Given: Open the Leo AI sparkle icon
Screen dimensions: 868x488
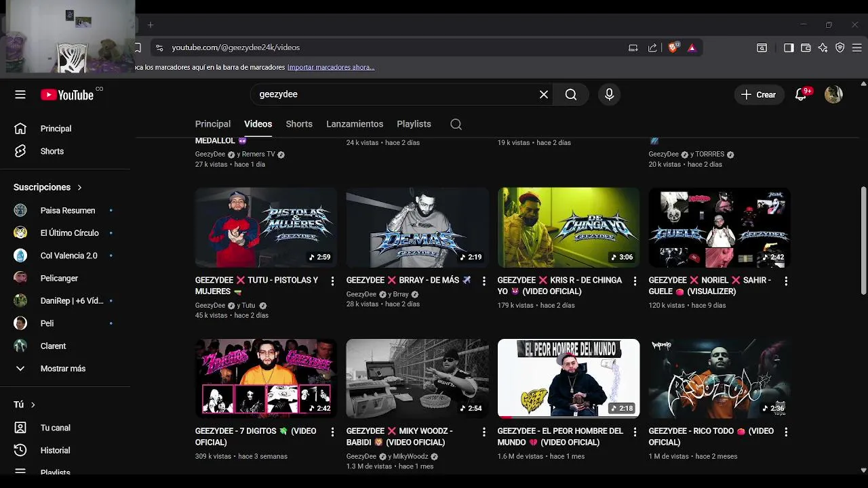Looking at the screenshot, I should coord(823,47).
